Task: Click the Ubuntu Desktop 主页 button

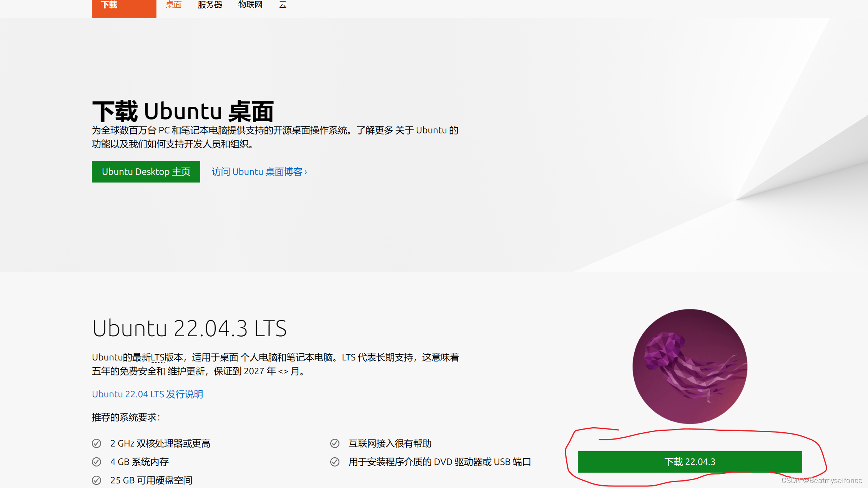Action: [x=146, y=172]
